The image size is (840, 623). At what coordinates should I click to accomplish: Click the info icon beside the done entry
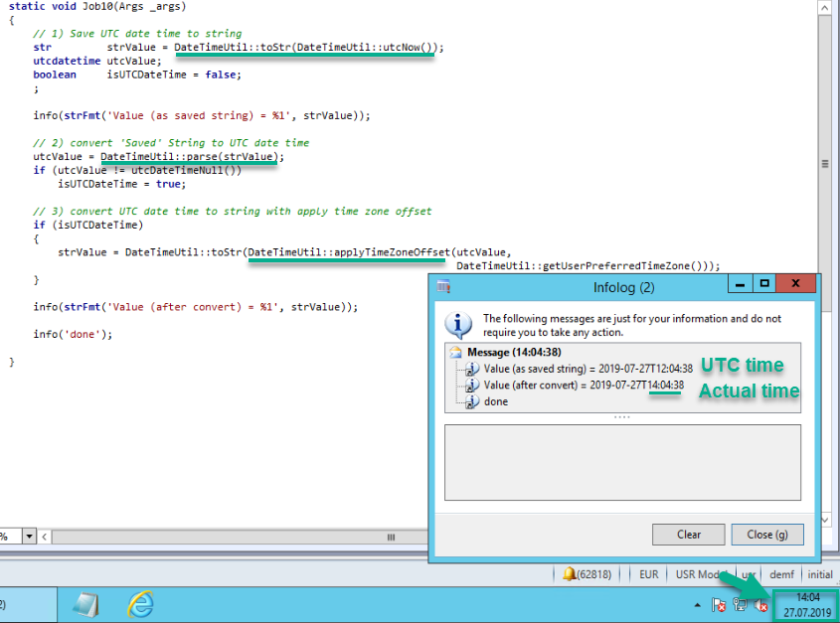(472, 400)
